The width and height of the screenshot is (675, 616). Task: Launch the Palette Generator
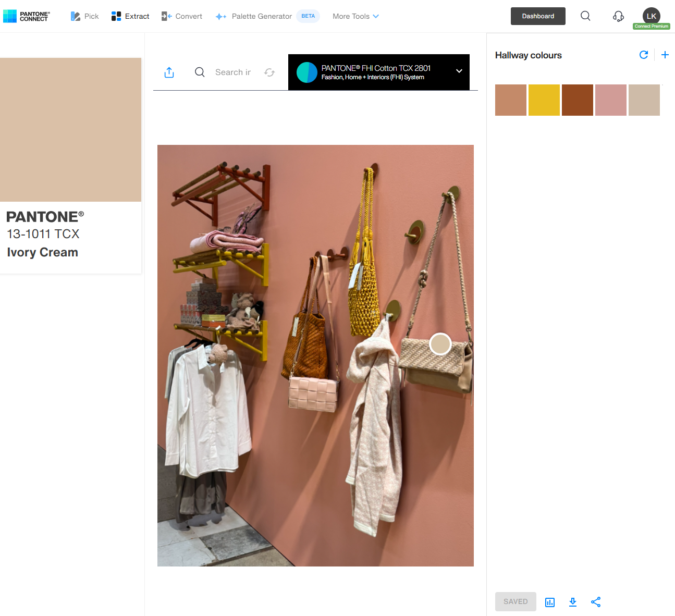click(x=254, y=16)
